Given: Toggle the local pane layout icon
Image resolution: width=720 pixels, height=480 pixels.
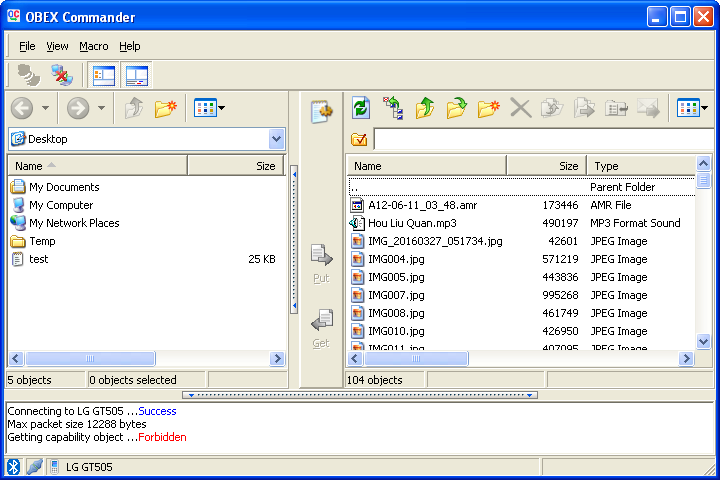Looking at the screenshot, I should [x=104, y=75].
